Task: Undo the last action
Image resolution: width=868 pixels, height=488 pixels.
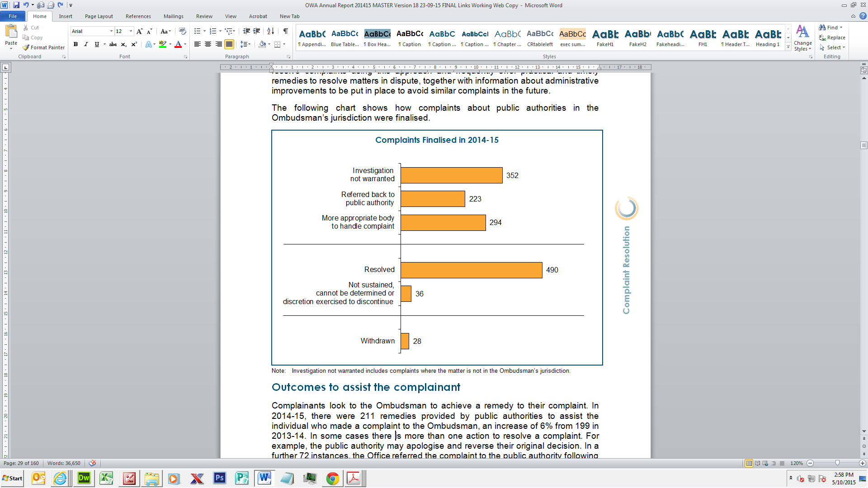Action: pyautogui.click(x=26, y=5)
